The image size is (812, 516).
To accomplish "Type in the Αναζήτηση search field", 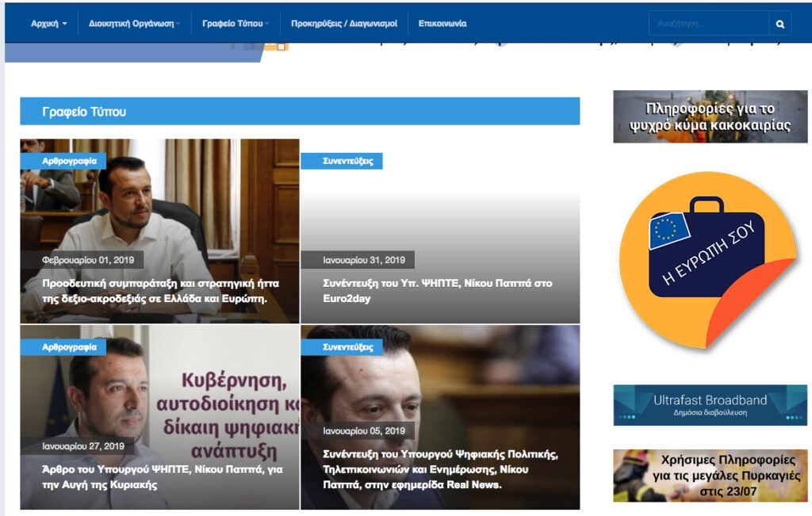I will [708, 24].
